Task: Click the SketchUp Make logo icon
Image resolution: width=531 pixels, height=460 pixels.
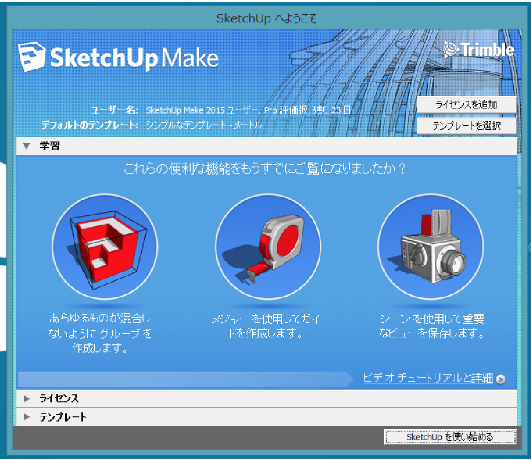Action: click(32, 57)
